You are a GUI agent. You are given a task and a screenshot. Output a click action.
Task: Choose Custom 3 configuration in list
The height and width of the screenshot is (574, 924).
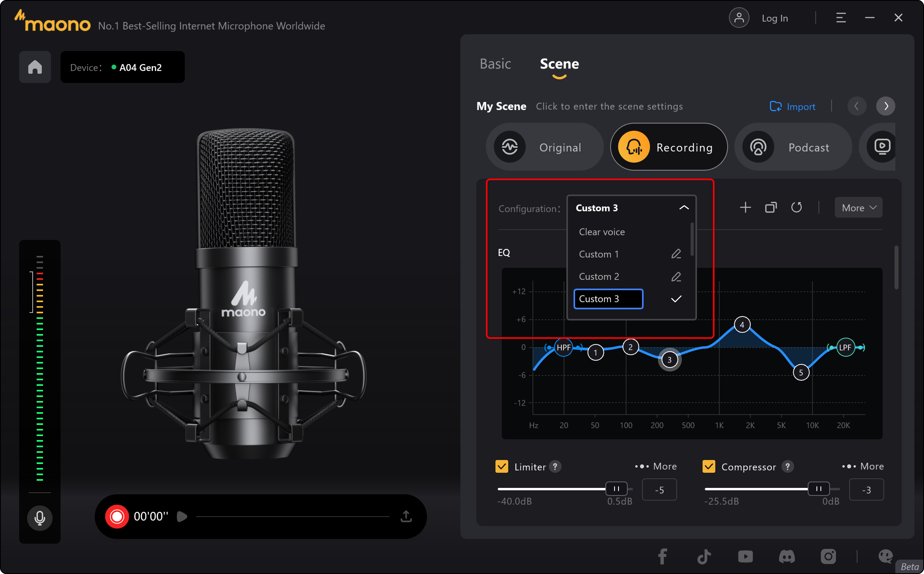[608, 299]
